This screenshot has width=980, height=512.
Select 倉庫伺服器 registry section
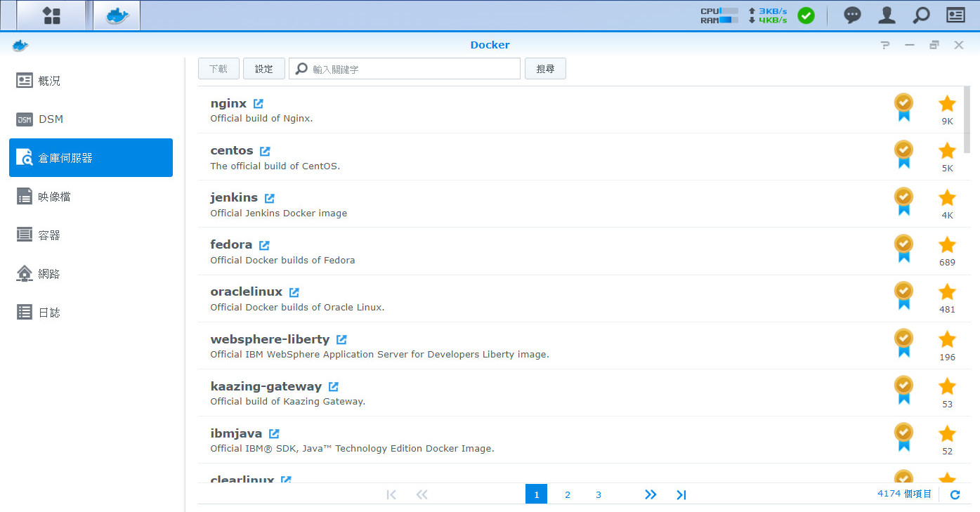(x=91, y=158)
